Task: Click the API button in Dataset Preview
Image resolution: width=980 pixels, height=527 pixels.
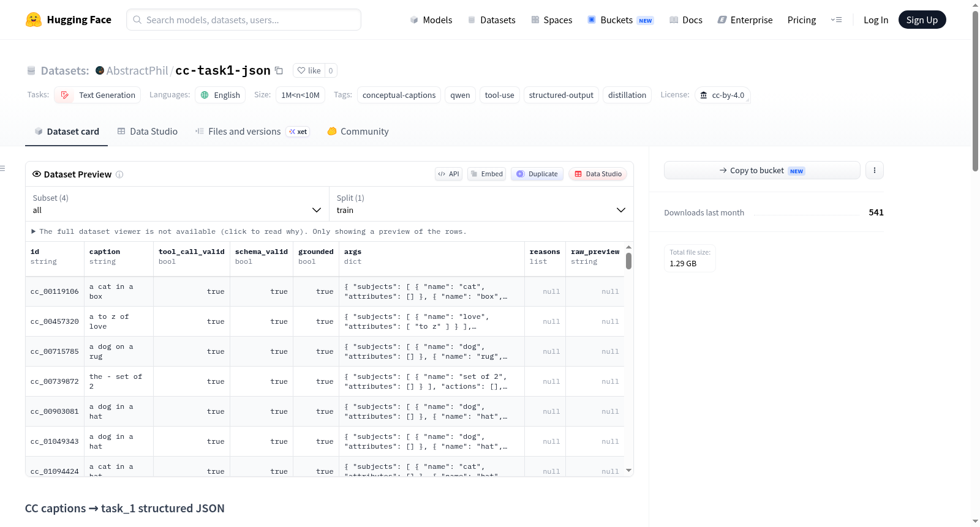Action: point(448,174)
